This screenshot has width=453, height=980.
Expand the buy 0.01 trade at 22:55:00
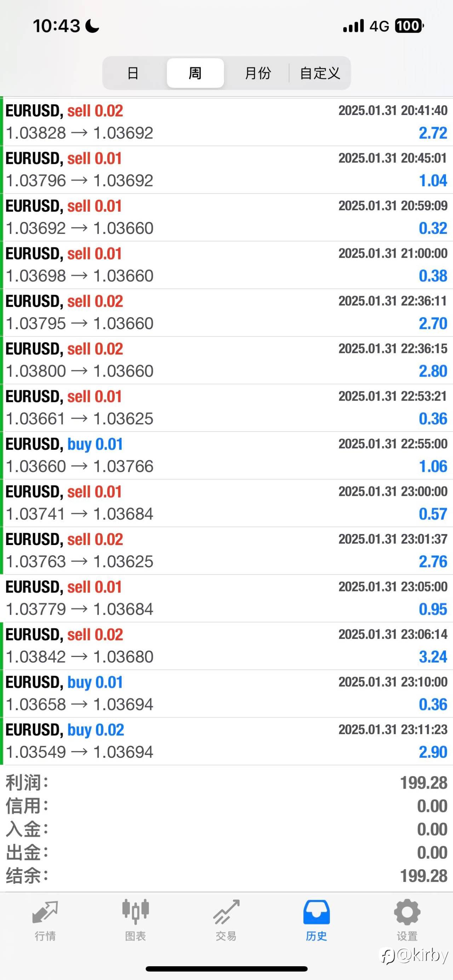coord(226,455)
